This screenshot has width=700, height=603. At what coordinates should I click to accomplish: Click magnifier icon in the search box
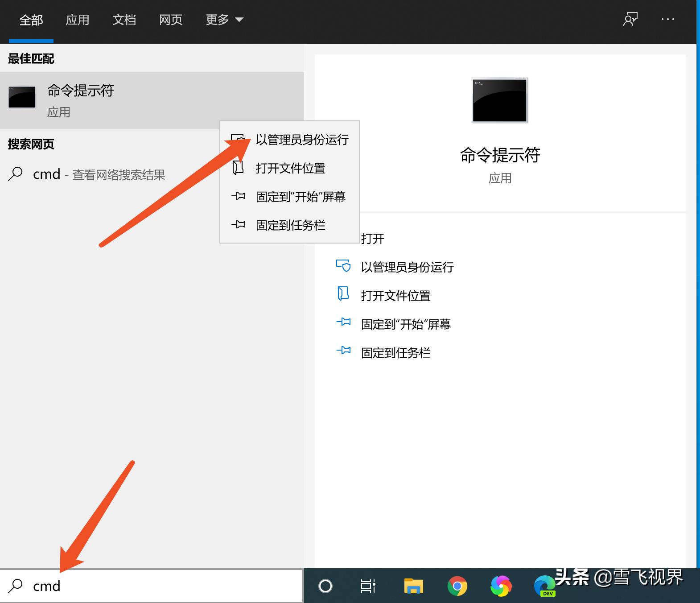click(16, 586)
